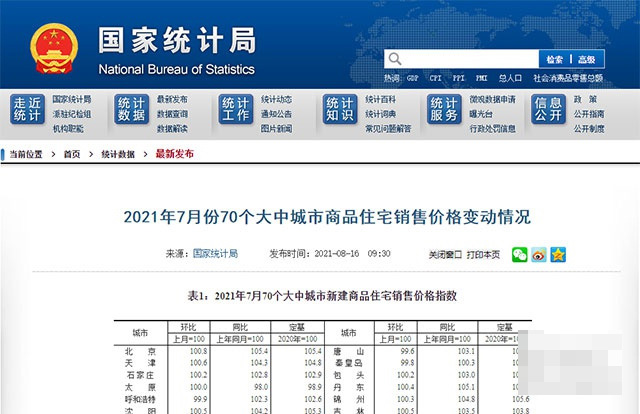This screenshot has width=640, height=414.
Task: Open the 统计知识 navigation tile
Action: [340, 110]
